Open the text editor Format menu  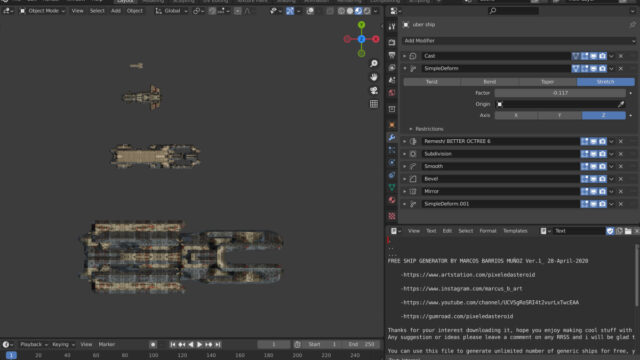(x=488, y=231)
